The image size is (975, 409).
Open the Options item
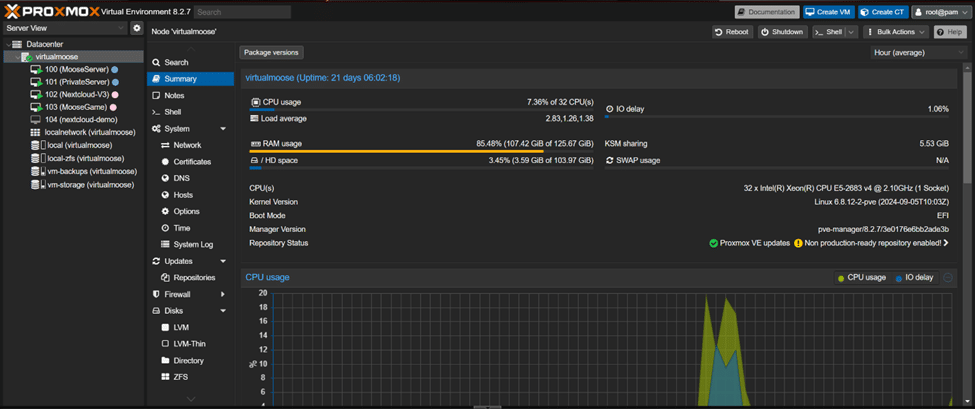click(190, 211)
